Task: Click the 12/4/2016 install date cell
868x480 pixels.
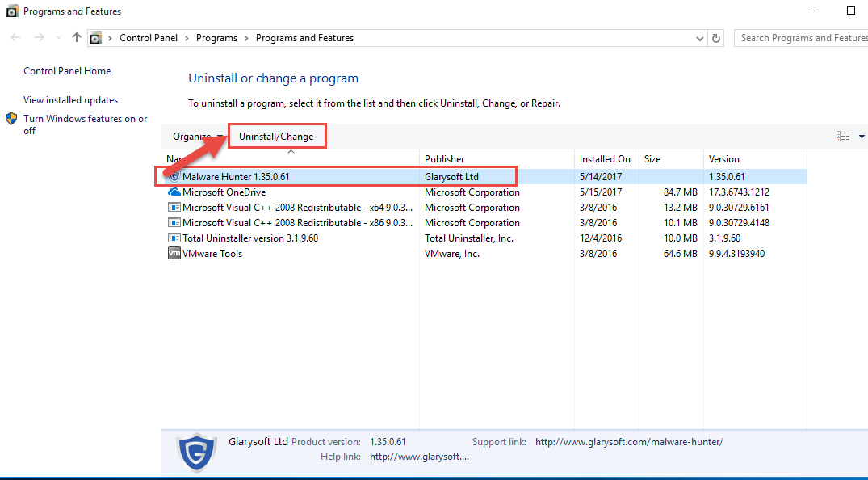Action: (x=600, y=238)
